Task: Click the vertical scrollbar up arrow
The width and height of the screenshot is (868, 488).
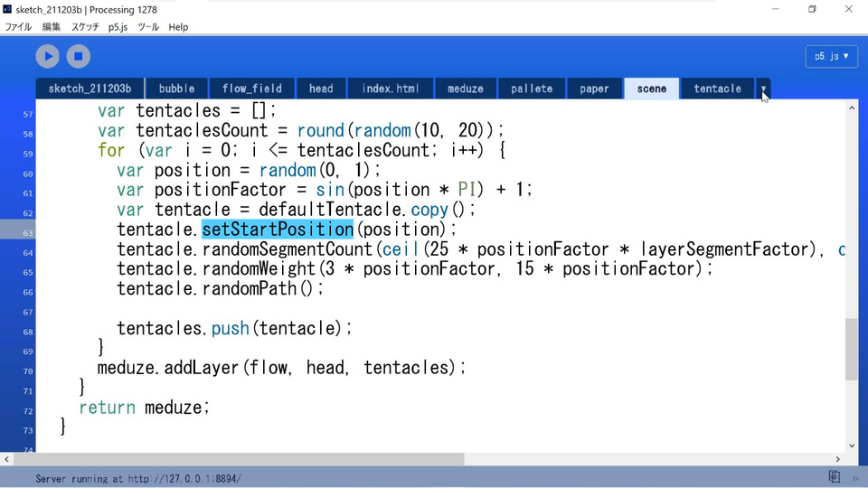Action: 852,108
